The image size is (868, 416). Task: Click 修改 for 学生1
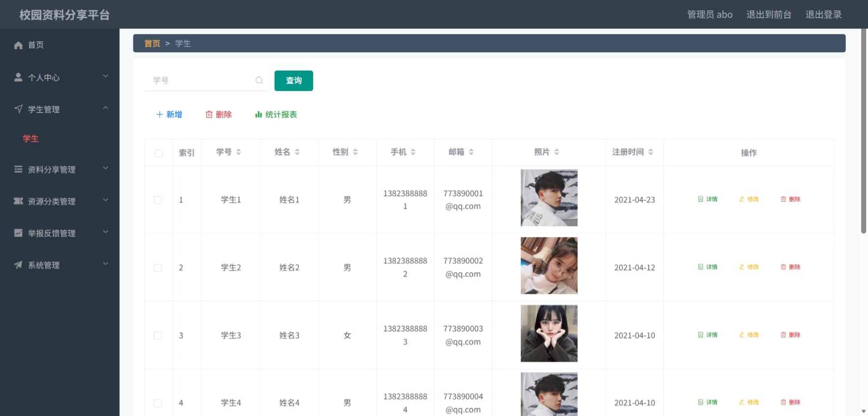point(749,199)
